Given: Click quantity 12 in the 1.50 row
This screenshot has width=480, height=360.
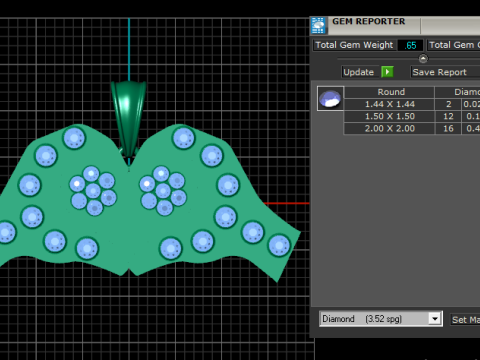Looking at the screenshot, I should [x=448, y=116].
